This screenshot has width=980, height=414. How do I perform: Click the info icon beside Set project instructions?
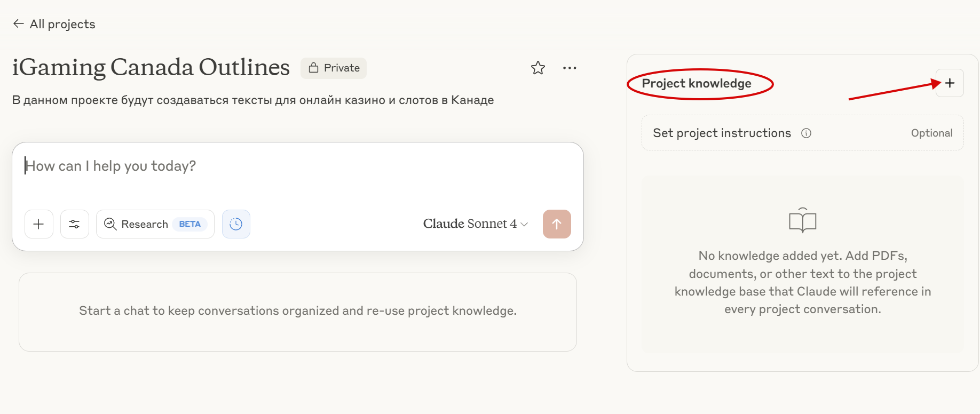806,133
